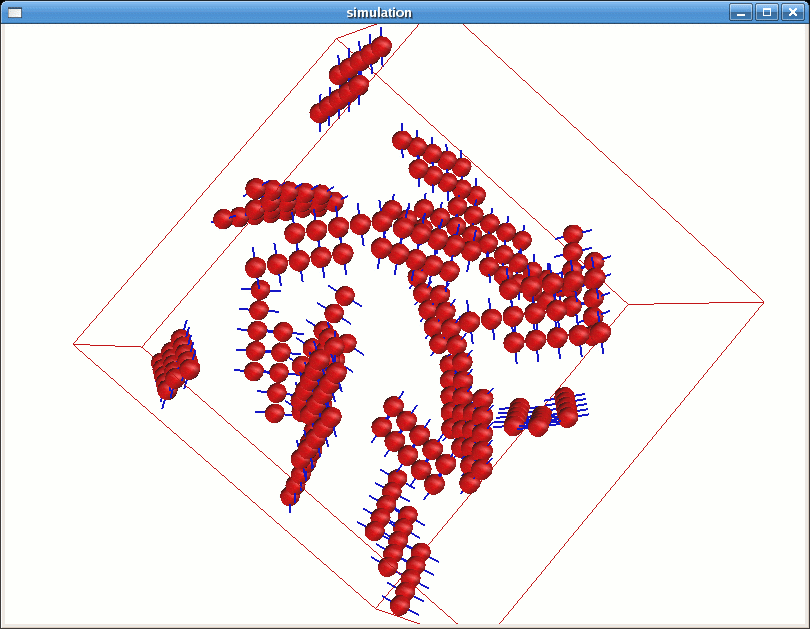This screenshot has height=629, width=810.
Task: Select the inner right vertex of the wireframe box
Action: point(627,304)
